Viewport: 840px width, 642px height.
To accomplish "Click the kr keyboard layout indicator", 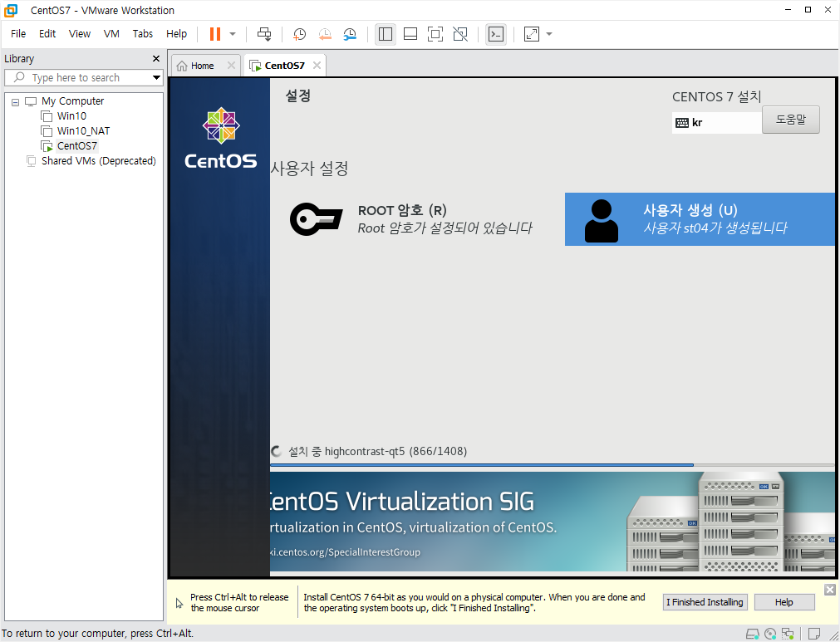I will pos(717,123).
